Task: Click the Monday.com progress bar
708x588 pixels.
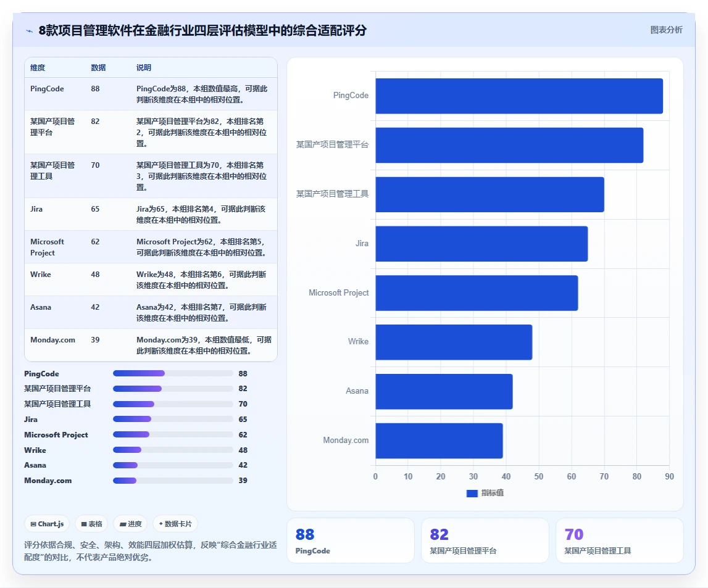Action: pos(173,481)
